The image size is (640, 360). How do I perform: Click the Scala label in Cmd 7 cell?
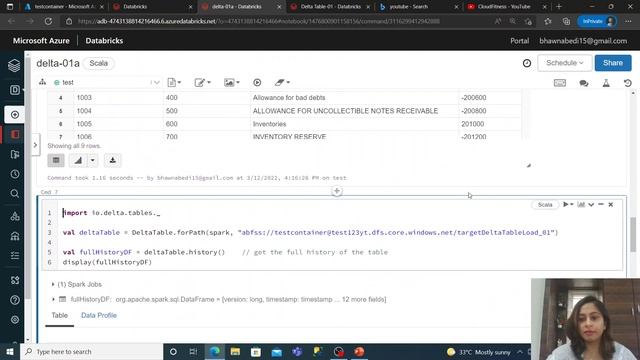tap(545, 204)
